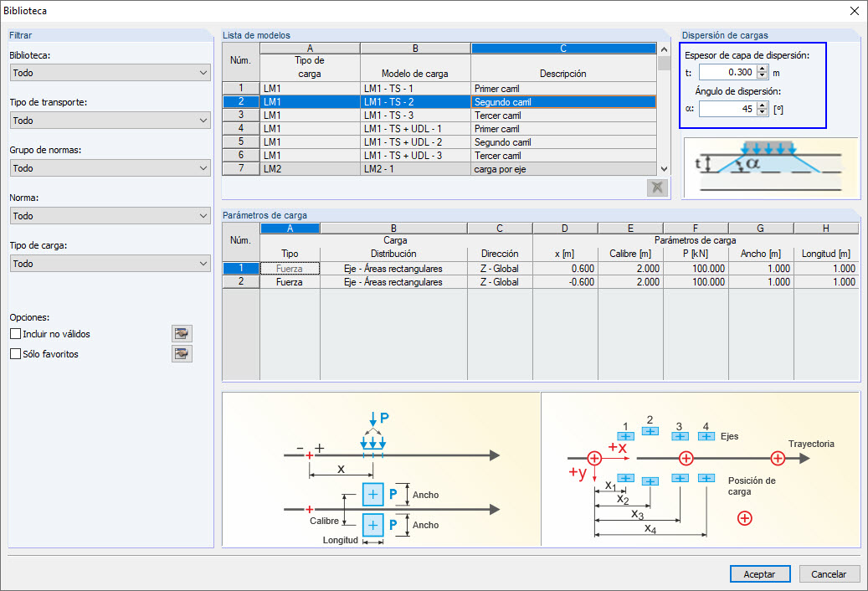Open the Grupo de normas dropdown
The image size is (868, 591).
click(x=110, y=167)
